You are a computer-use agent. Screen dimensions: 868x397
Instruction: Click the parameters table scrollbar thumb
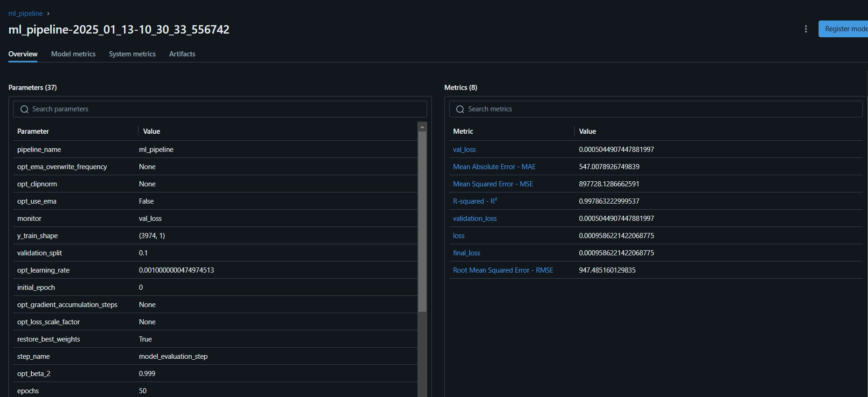(x=422, y=221)
